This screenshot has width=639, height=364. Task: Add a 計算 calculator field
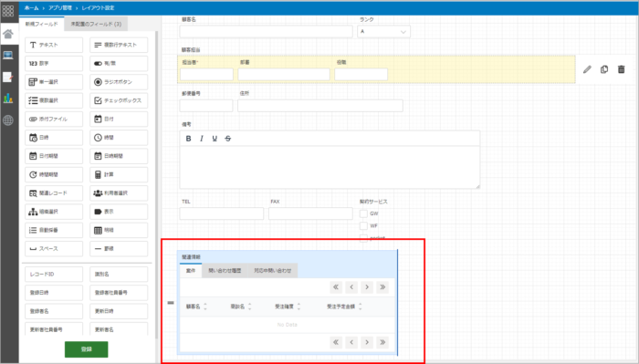119,174
